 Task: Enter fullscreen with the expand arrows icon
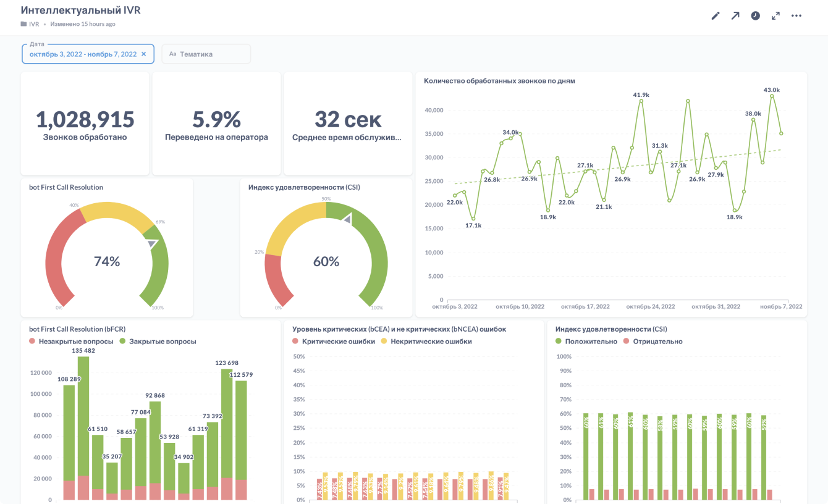point(775,16)
